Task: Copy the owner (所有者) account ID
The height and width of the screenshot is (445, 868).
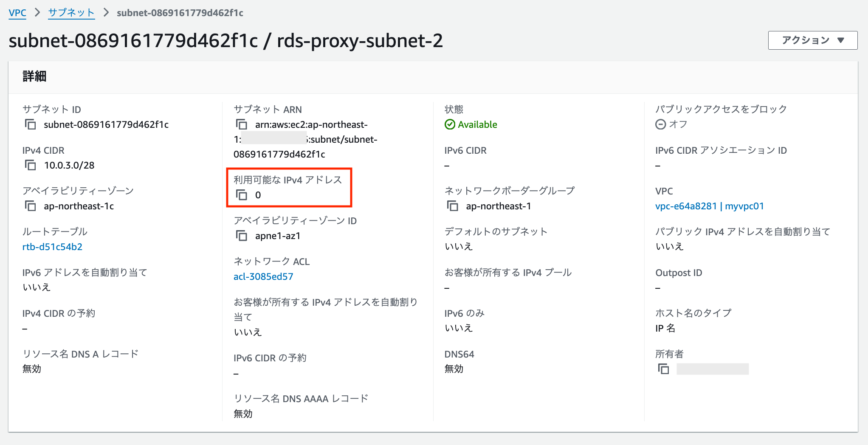Action: 663,369
